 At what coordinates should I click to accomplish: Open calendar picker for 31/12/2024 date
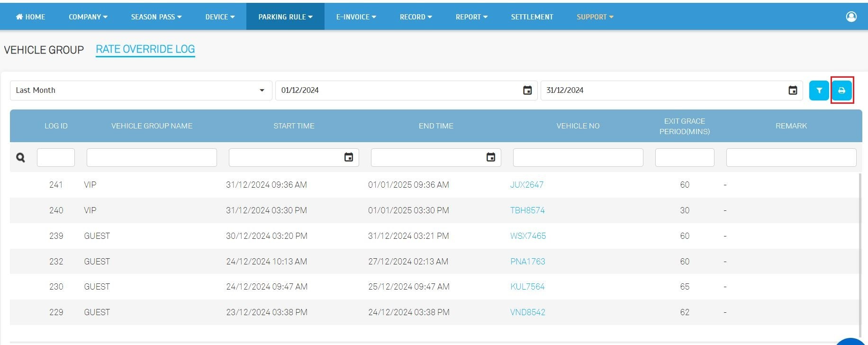click(792, 90)
